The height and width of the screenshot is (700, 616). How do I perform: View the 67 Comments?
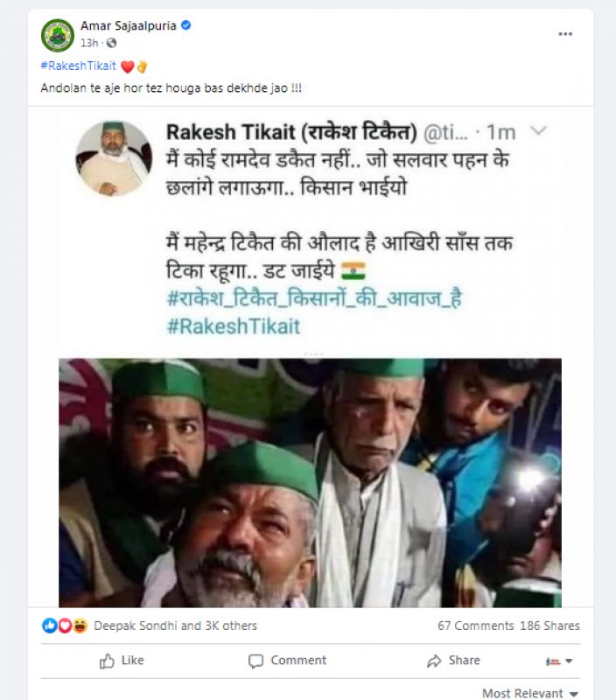pyautogui.click(x=475, y=626)
